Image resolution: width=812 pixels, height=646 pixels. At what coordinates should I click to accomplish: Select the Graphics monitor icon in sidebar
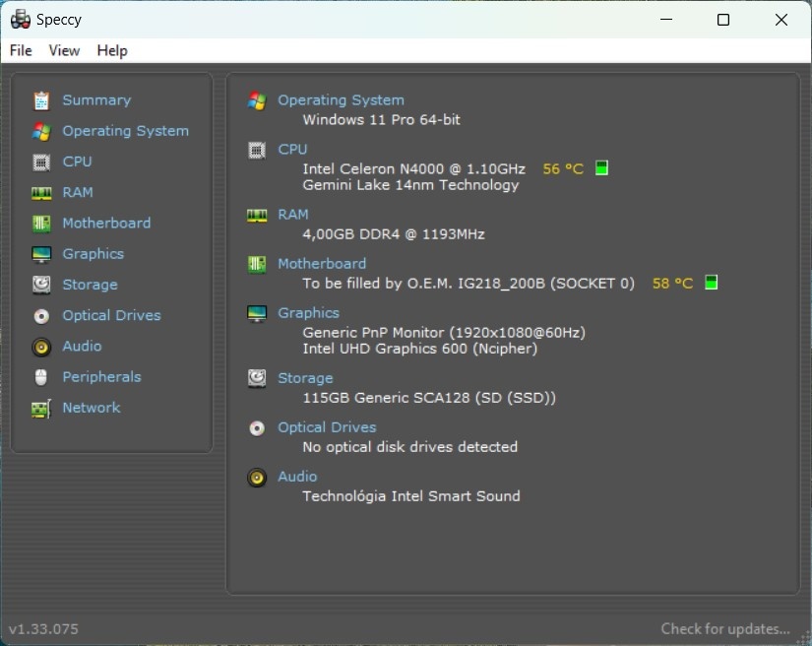(40, 253)
